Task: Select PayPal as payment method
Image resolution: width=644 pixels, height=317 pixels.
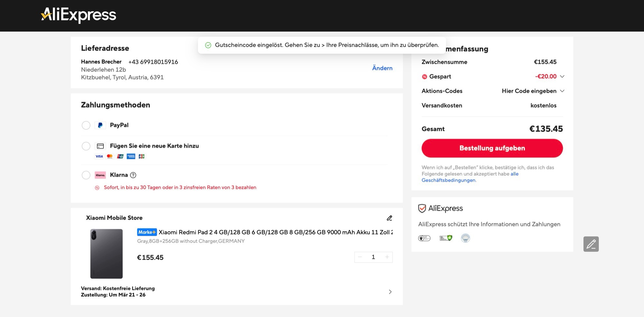Action: coord(86,125)
